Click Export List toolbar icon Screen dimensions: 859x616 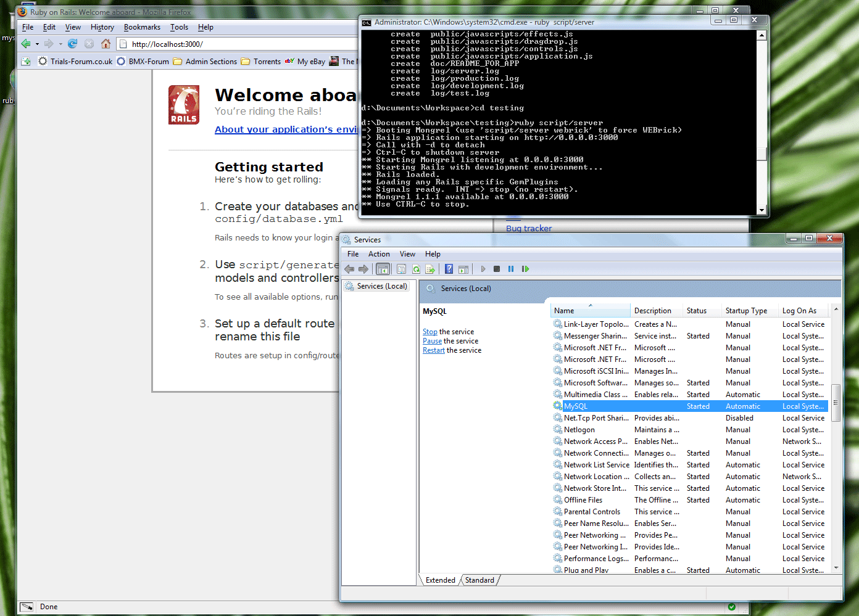(430, 269)
